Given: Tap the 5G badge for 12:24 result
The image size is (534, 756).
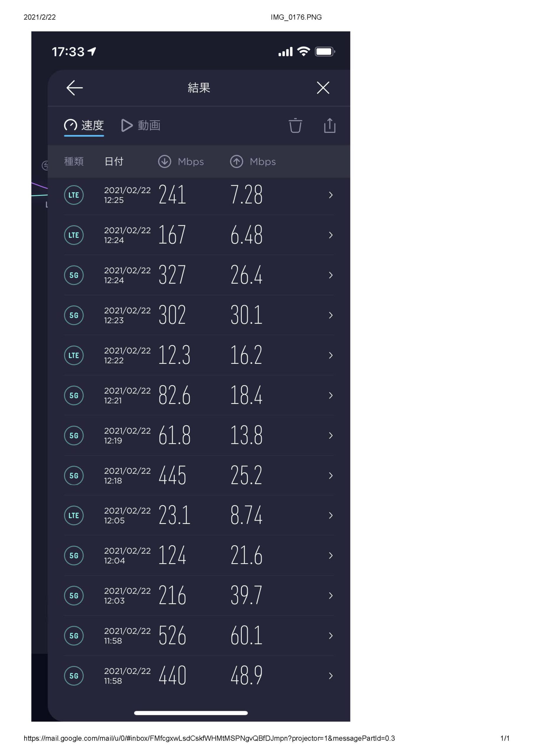Looking at the screenshot, I should pyautogui.click(x=74, y=275).
